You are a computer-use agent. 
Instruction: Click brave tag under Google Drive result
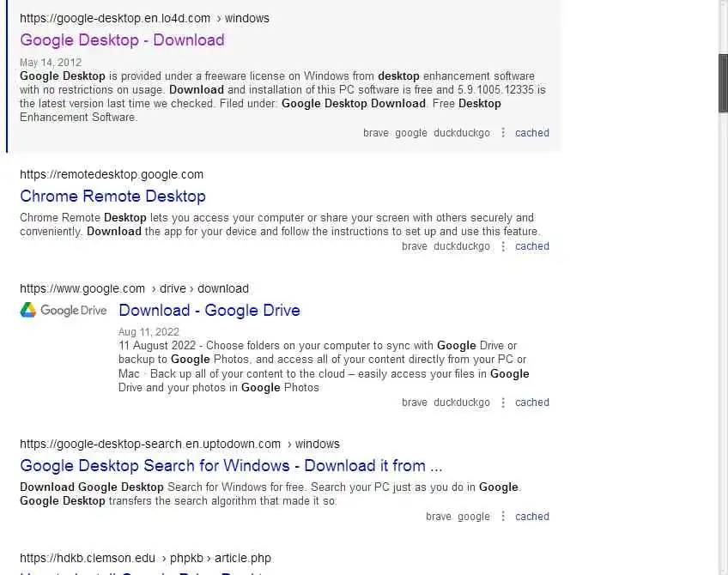point(414,402)
